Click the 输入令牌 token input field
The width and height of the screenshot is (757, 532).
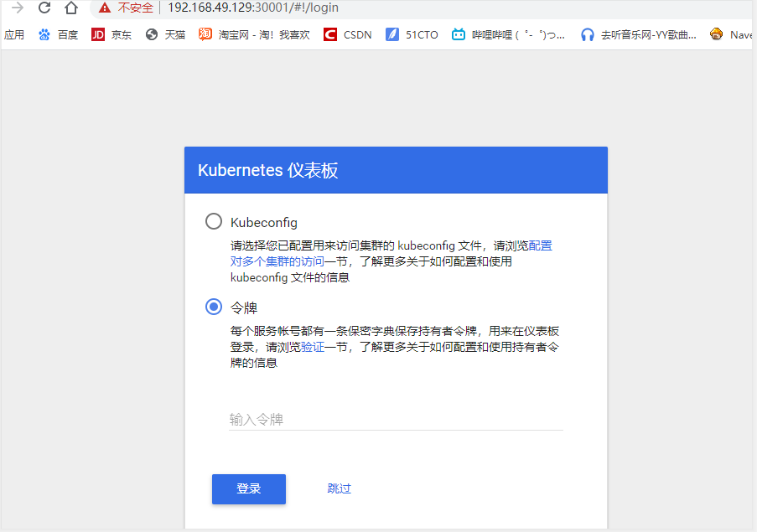tap(396, 419)
